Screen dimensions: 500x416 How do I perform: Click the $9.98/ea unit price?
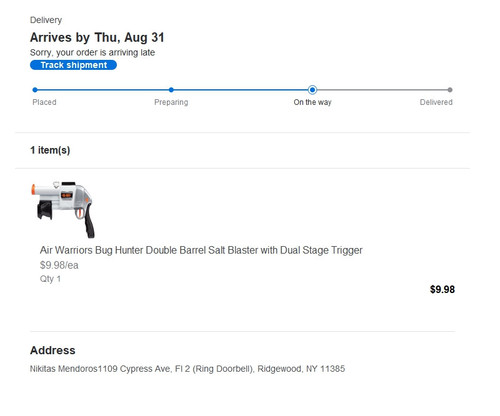pyautogui.click(x=59, y=265)
